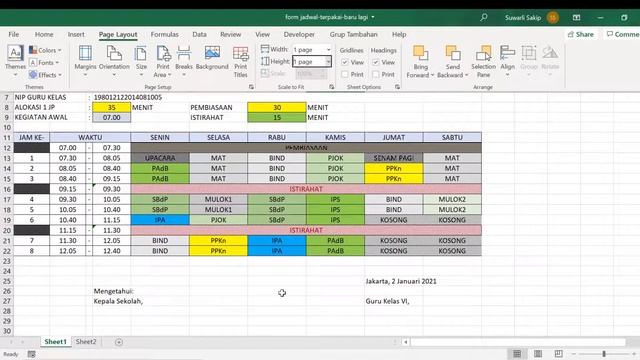640x360 pixels.
Task: Expand Send Backward dropdown arrow
Action: 467,75
